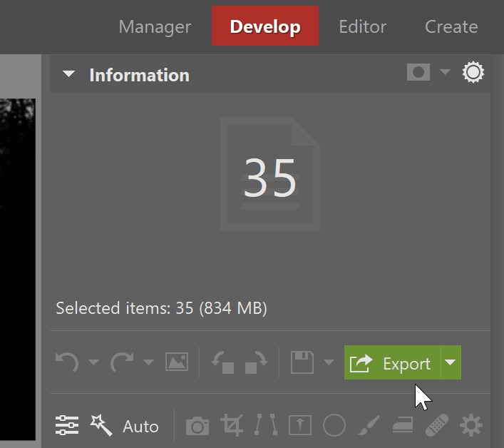Click the Save floppy disk icon
Viewport: 504px width, 448px height.
click(302, 362)
